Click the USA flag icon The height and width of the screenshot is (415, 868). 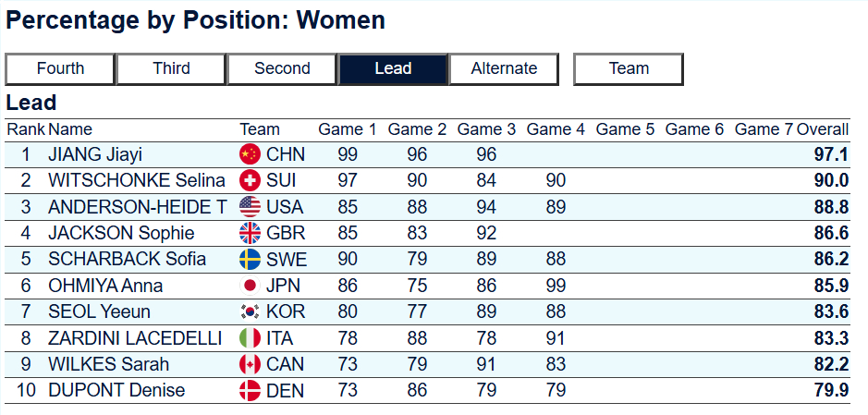pyautogui.click(x=250, y=206)
